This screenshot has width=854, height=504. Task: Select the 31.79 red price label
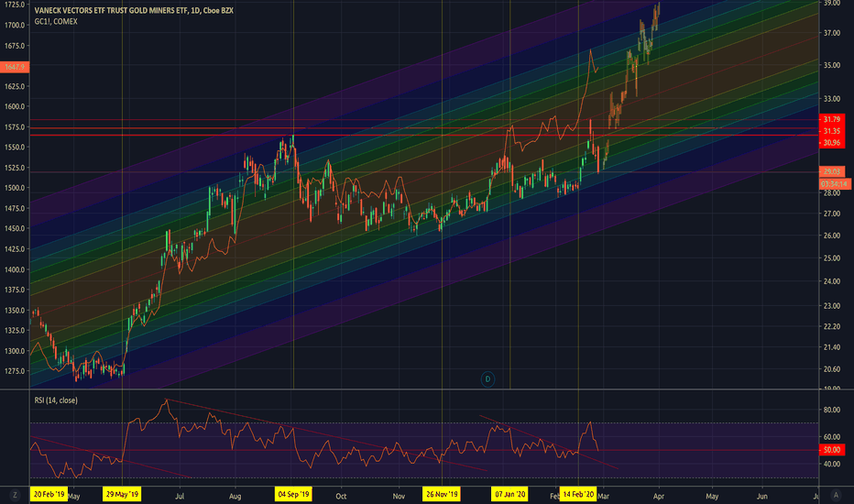click(832, 119)
